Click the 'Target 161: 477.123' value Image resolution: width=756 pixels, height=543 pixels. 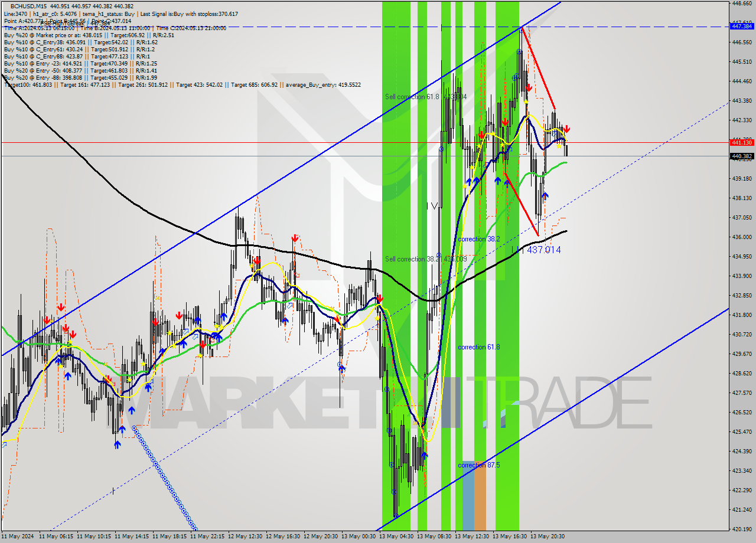tap(84, 85)
